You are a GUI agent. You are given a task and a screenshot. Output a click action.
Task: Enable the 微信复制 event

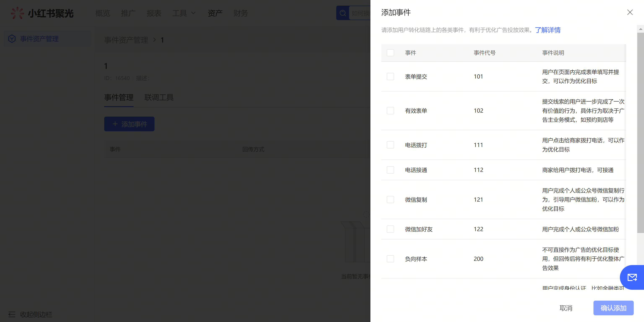point(390,200)
